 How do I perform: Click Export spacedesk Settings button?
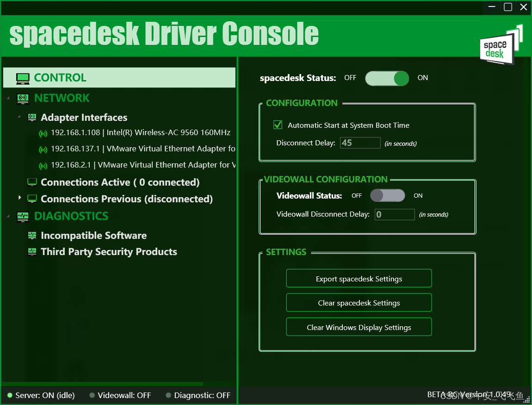(x=359, y=278)
